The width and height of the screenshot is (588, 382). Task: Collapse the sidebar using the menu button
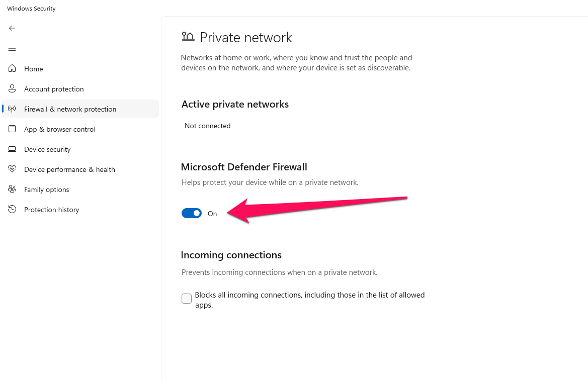coord(12,48)
